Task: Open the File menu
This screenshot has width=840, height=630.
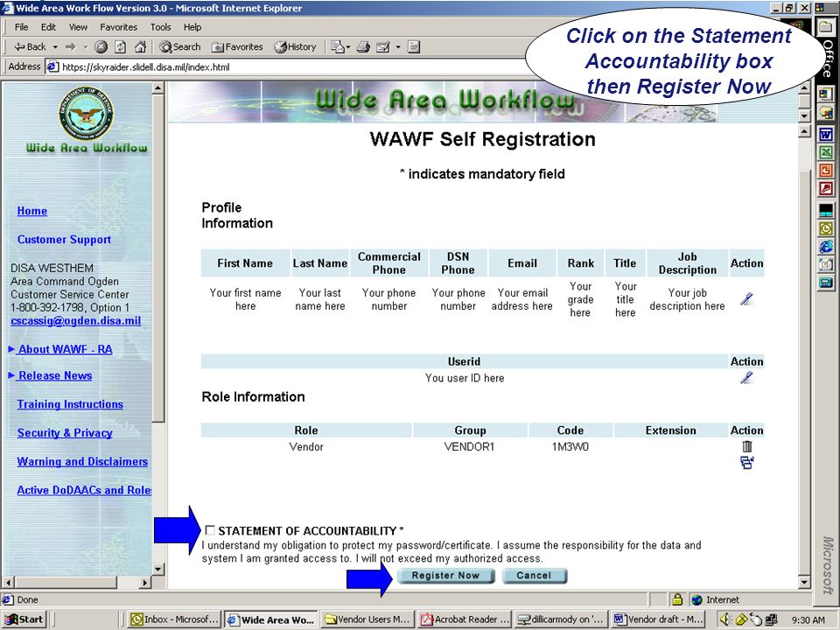Action: (21, 27)
